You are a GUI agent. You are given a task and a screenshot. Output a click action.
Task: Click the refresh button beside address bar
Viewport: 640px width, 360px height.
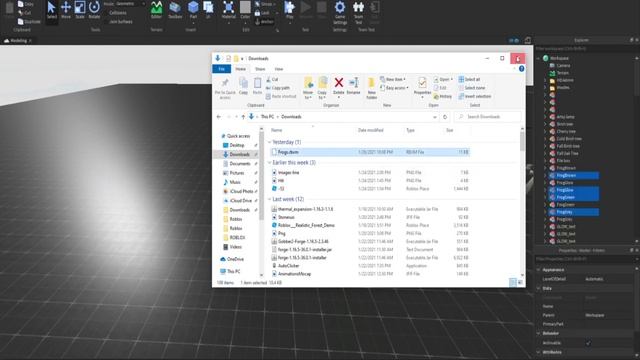445,117
